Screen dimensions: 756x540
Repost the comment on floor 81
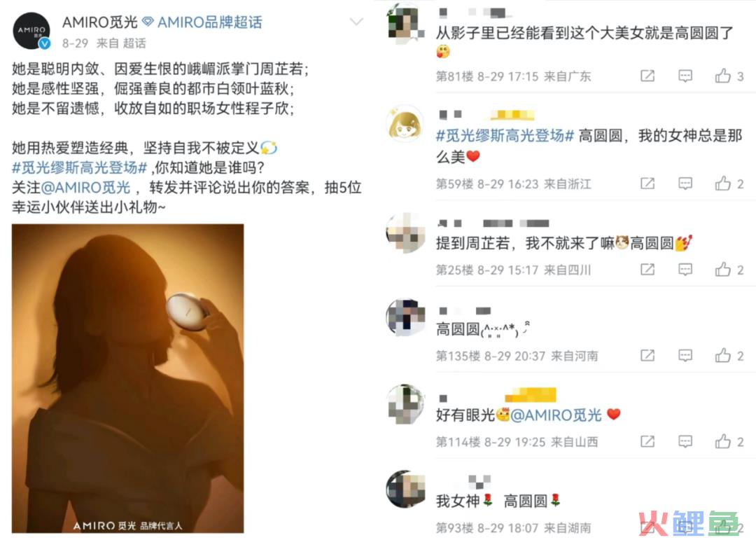(647, 76)
